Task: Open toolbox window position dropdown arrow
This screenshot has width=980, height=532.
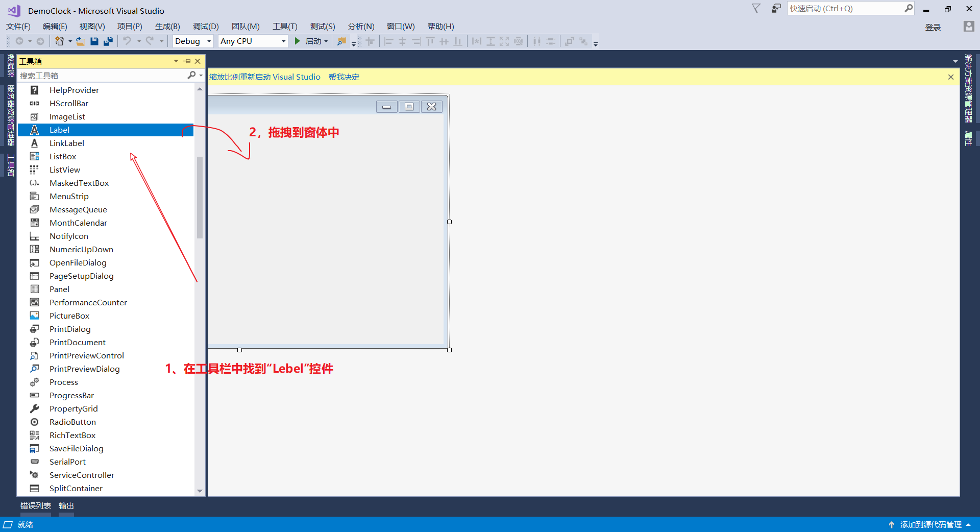Action: 176,61
